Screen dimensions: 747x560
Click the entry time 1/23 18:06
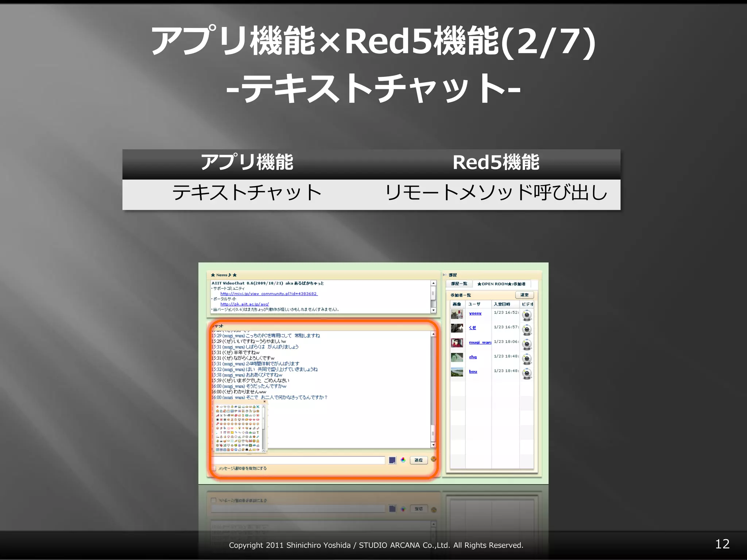[x=506, y=342]
